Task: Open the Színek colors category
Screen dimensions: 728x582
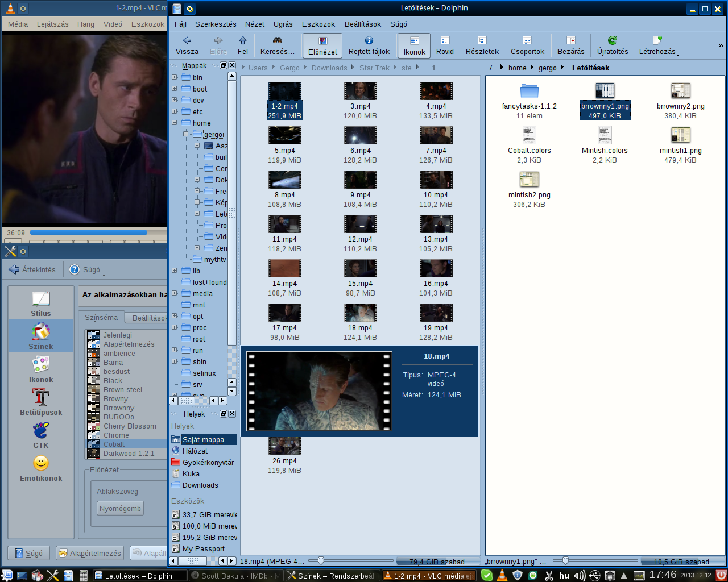Action: tap(41, 335)
